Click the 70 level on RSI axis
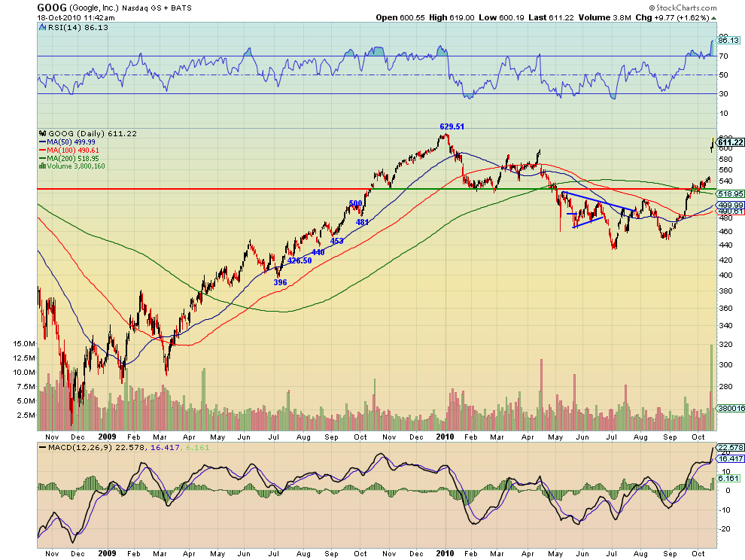The width and height of the screenshot is (745, 560). tap(723, 56)
